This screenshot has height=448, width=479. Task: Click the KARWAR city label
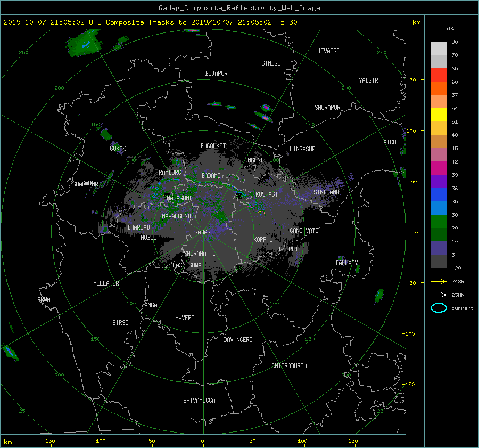pyautogui.click(x=44, y=299)
